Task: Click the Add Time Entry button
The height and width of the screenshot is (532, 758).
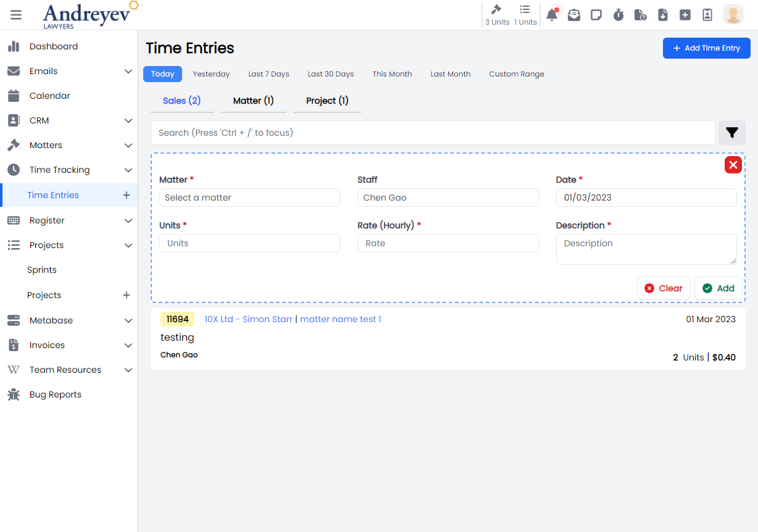Action: click(x=706, y=48)
